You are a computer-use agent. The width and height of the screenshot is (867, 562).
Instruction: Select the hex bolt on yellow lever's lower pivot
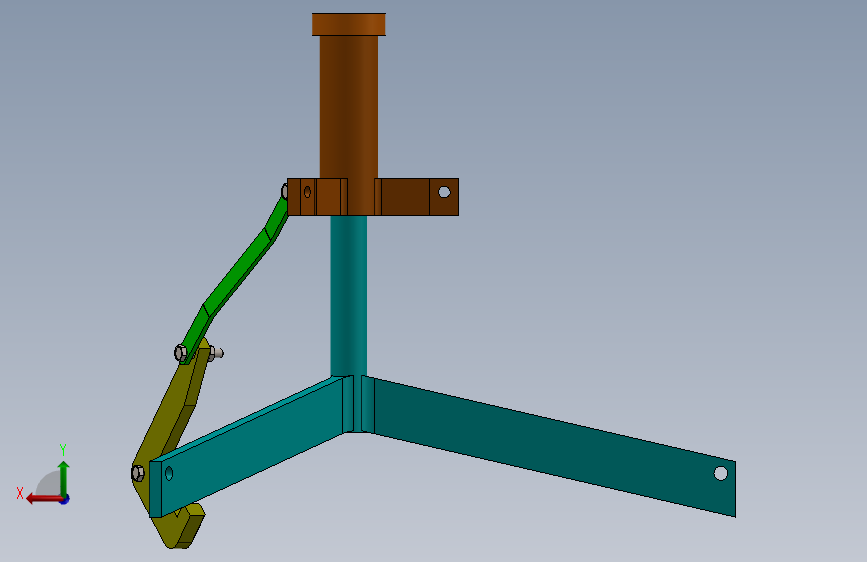(x=138, y=473)
